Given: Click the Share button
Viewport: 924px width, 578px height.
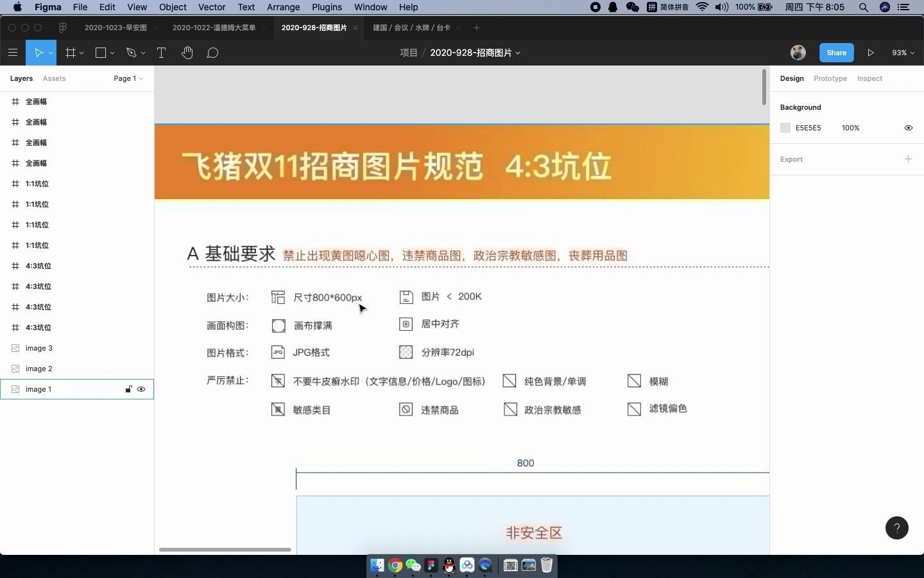Looking at the screenshot, I should tap(836, 53).
